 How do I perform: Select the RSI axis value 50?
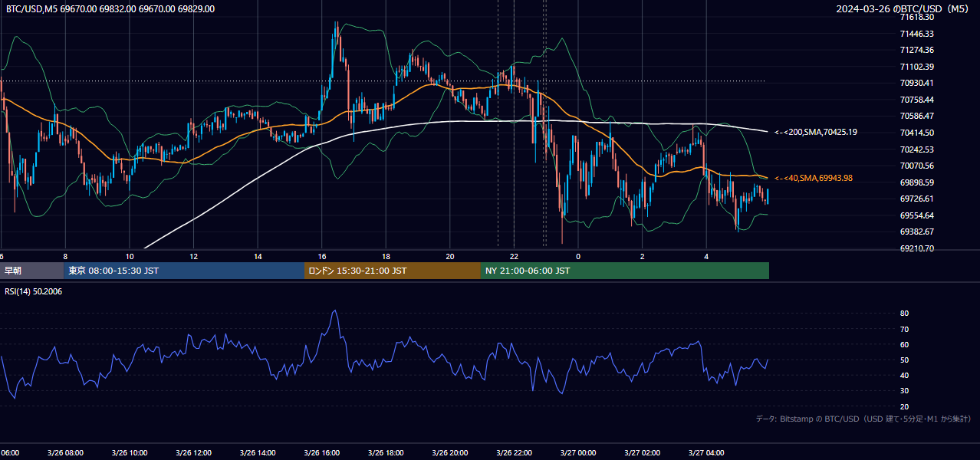coord(905,360)
